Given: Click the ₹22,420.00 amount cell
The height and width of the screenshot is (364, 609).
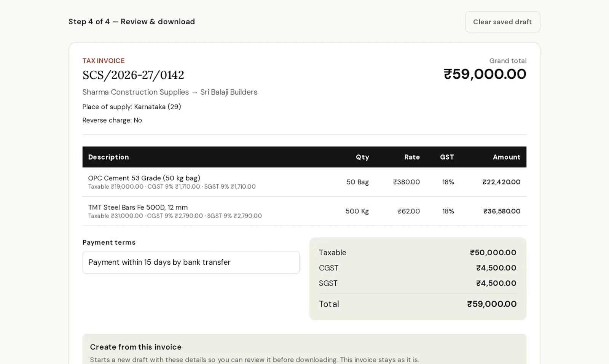Looking at the screenshot, I should pos(501,182).
